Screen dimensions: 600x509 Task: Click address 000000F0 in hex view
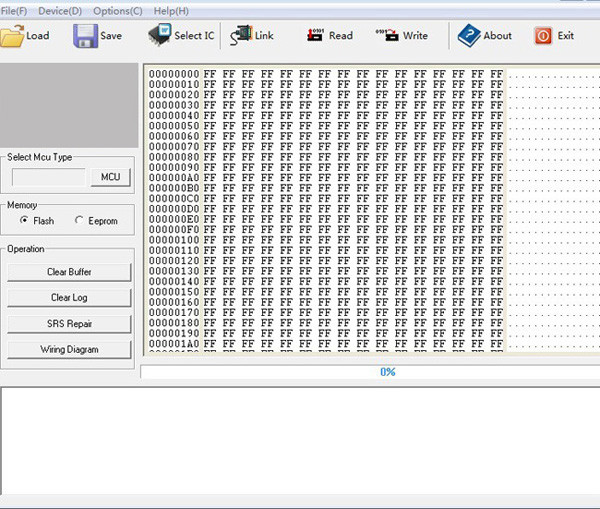(x=174, y=230)
